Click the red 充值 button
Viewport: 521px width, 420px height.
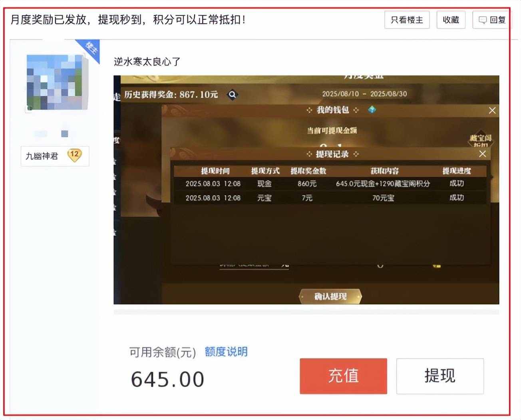[344, 376]
